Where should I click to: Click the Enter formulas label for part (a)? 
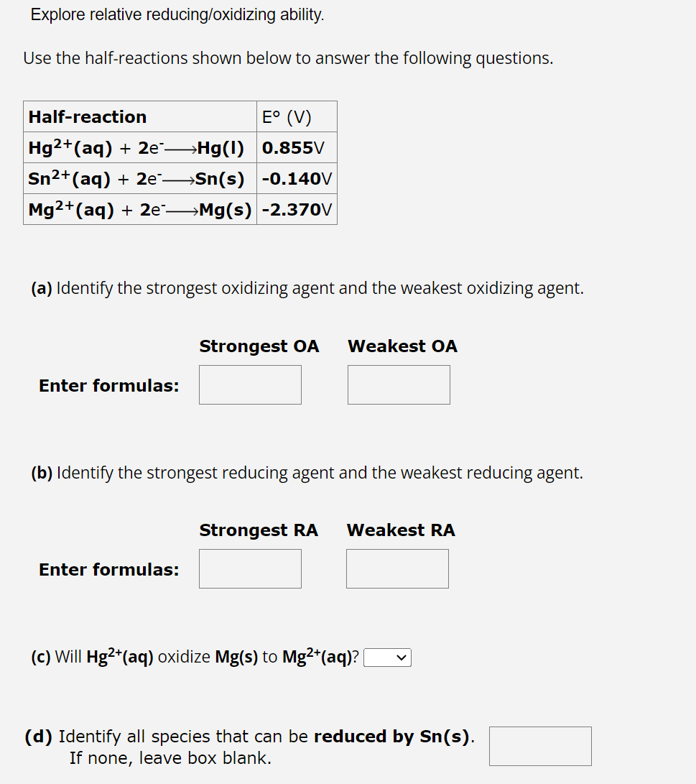point(108,385)
